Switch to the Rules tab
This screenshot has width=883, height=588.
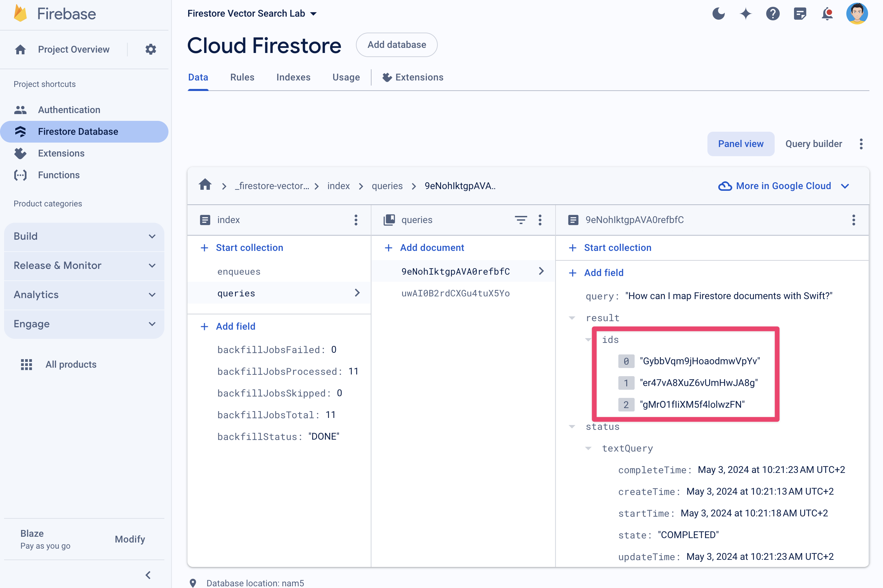click(241, 77)
